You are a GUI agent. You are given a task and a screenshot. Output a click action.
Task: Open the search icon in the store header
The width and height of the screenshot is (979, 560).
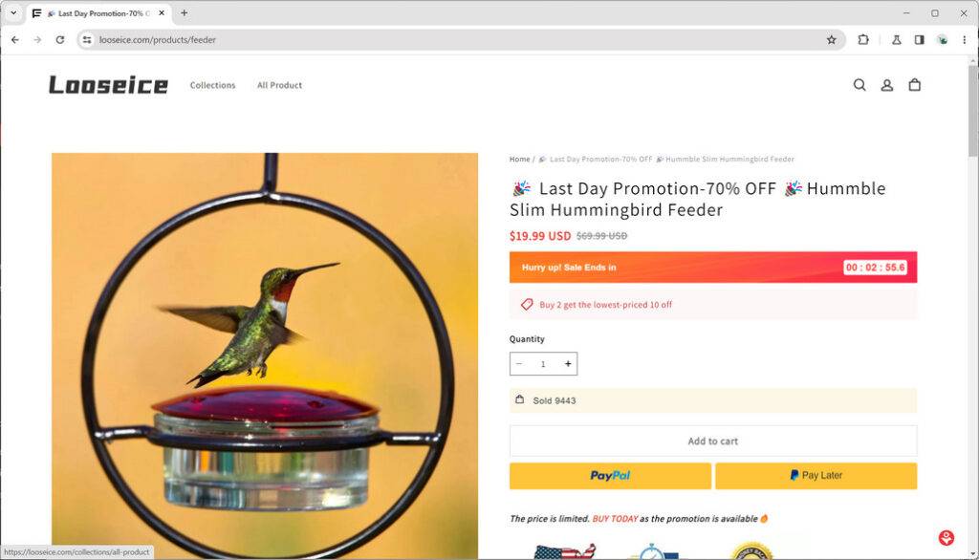click(859, 85)
